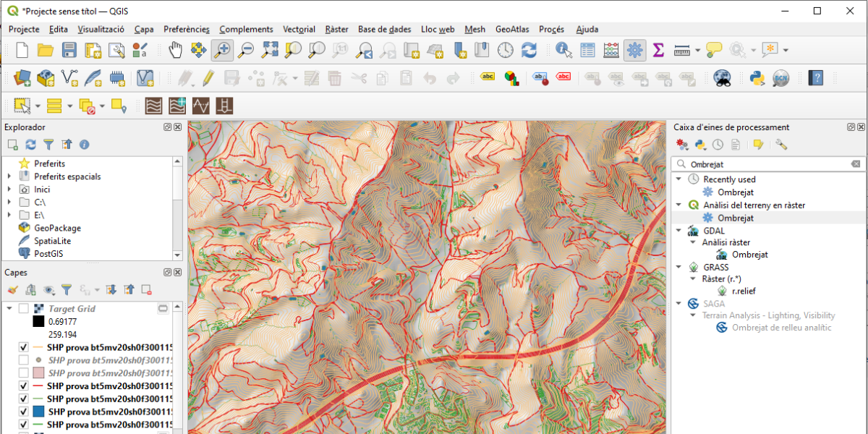Uncheck the red line SHP prova layer
The image size is (868, 434).
point(23,386)
